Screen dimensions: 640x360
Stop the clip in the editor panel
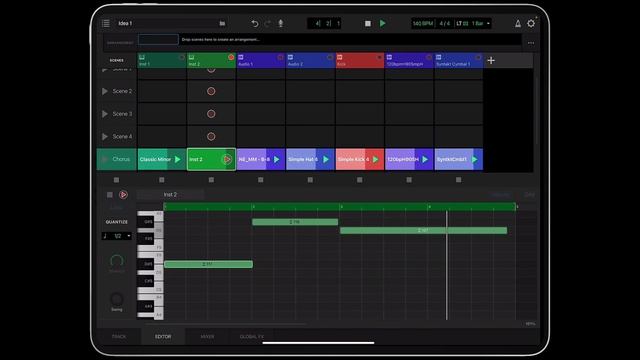pos(110,195)
